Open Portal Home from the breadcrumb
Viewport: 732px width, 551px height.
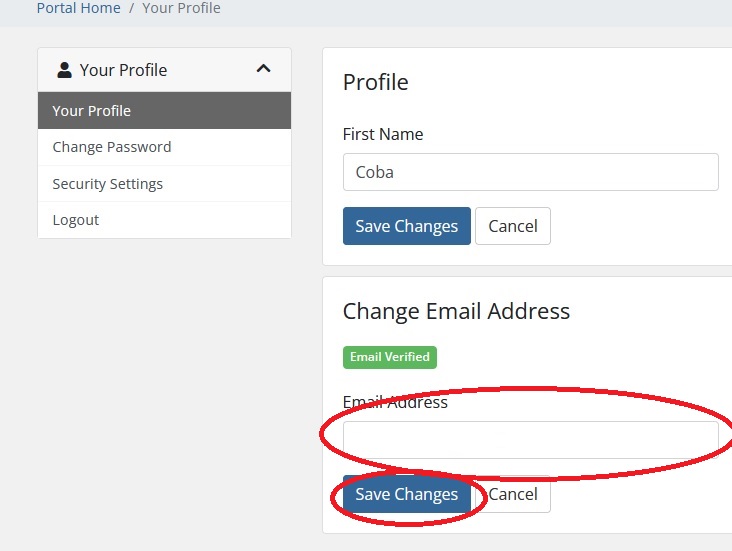(78, 8)
